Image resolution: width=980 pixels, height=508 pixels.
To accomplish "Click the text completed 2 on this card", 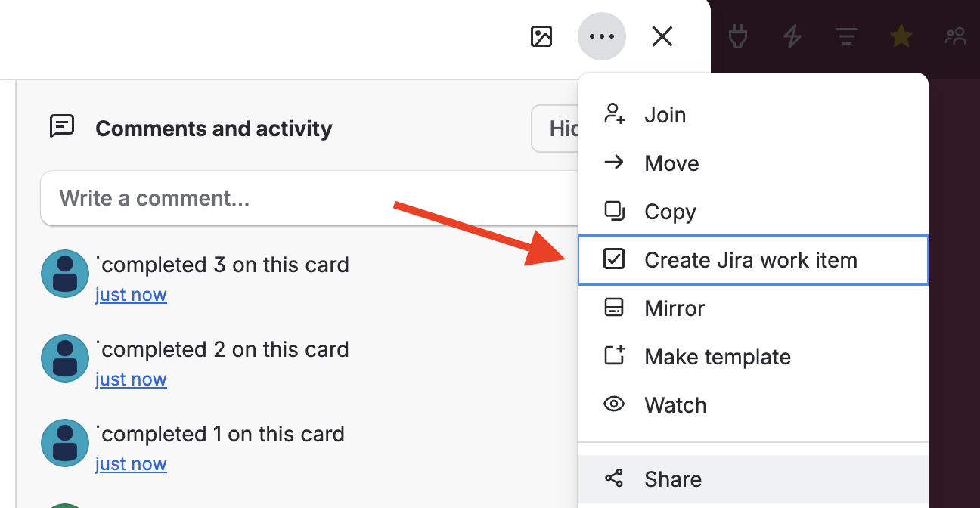I will 225,350.
